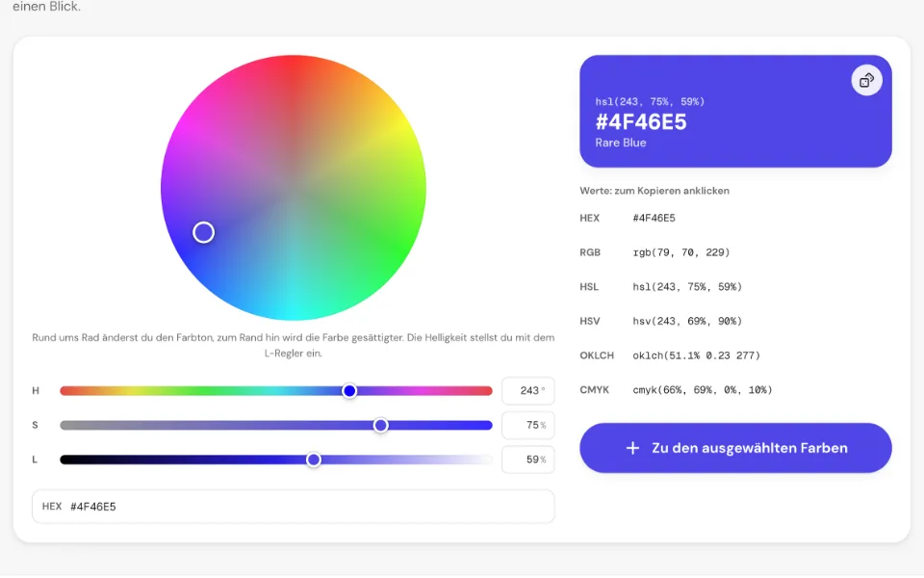Click the 'Werte: zum Kopieren anklicken' label
This screenshot has height=578, width=924.
click(654, 191)
